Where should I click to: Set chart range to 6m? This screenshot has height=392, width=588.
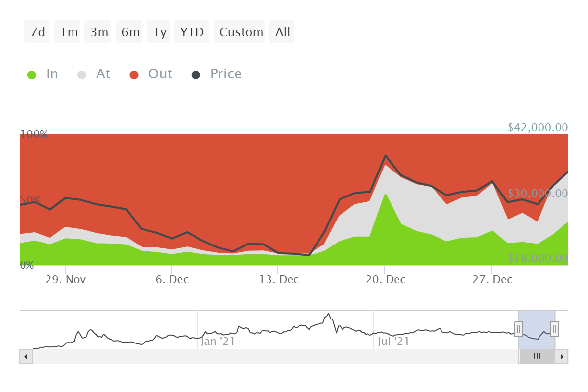129,32
